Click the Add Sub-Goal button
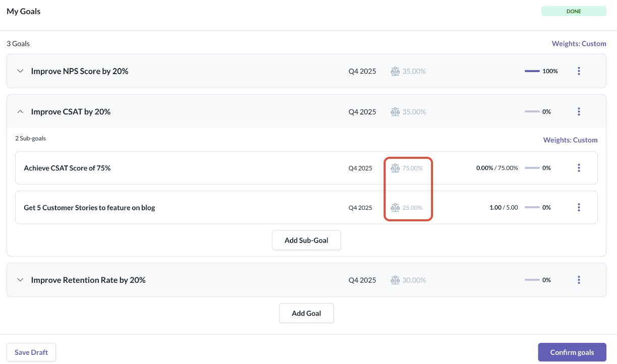Screen dimensions: 617x364 tap(306, 240)
